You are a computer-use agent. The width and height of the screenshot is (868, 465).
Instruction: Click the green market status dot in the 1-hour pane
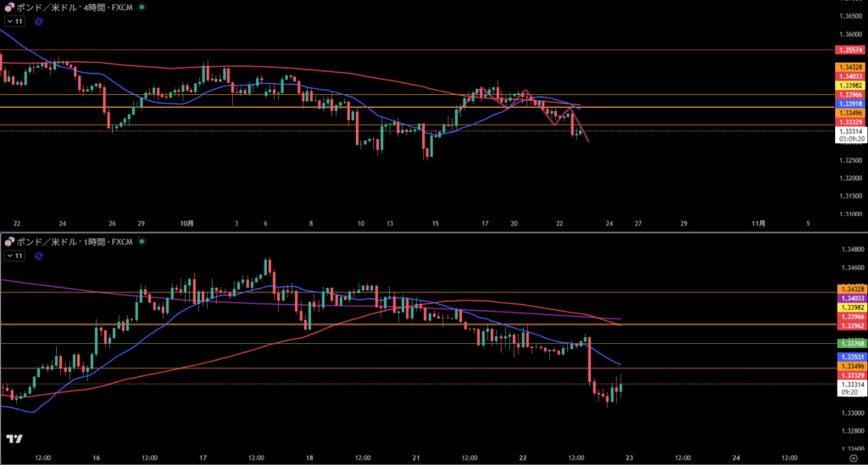[142, 242]
